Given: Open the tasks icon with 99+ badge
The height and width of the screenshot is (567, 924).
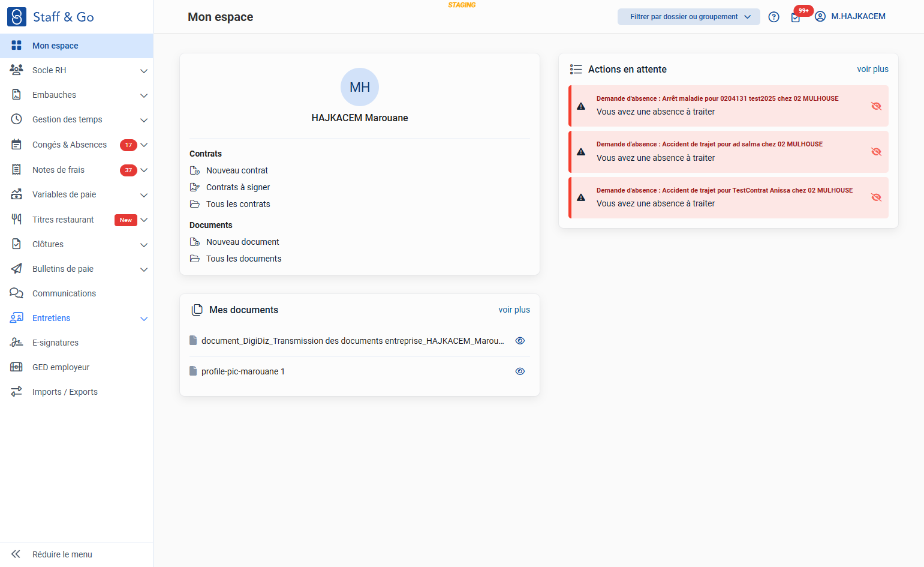Looking at the screenshot, I should point(796,17).
